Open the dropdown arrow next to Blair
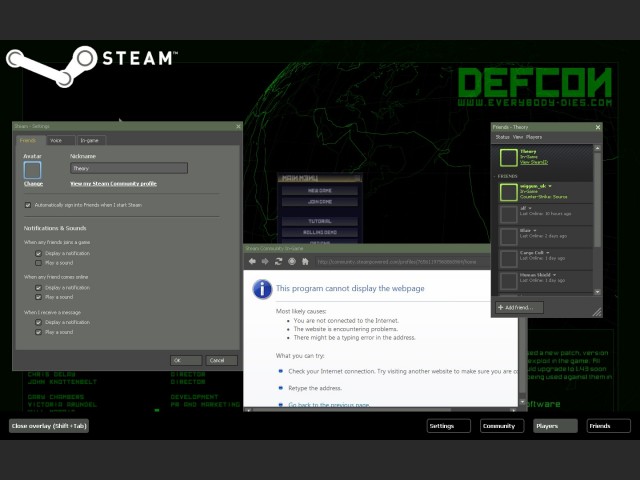 535,231
